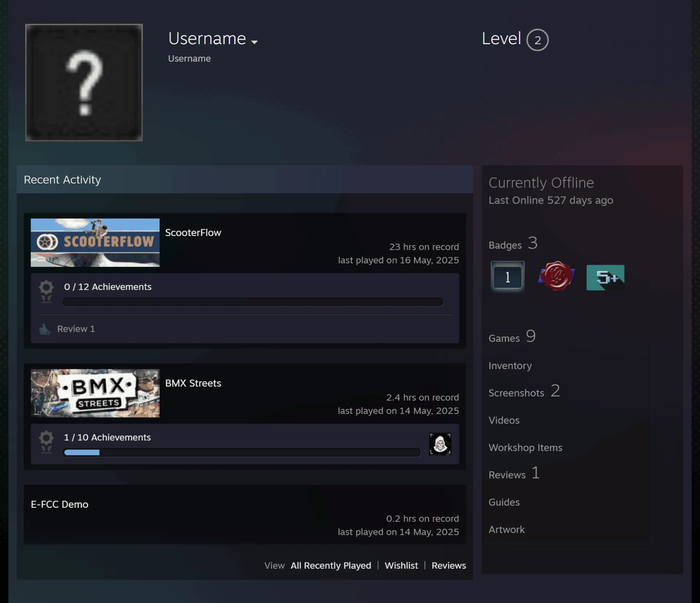Open Review 1 for ScooterFlow
The width and height of the screenshot is (700, 603).
pyautogui.click(x=76, y=329)
